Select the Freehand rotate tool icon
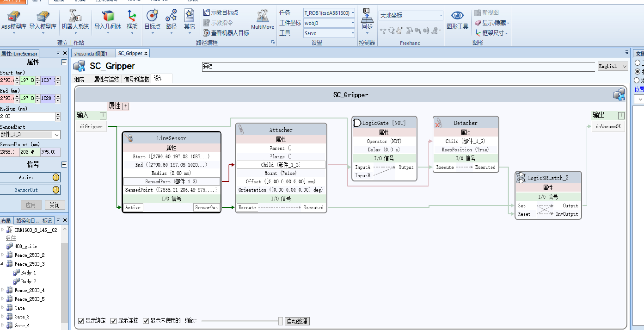The height and width of the screenshot is (330, 644). coord(392,31)
